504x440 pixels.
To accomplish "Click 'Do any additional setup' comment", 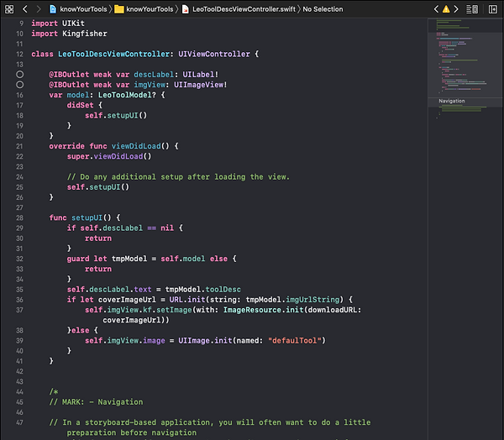I will coord(178,177).
